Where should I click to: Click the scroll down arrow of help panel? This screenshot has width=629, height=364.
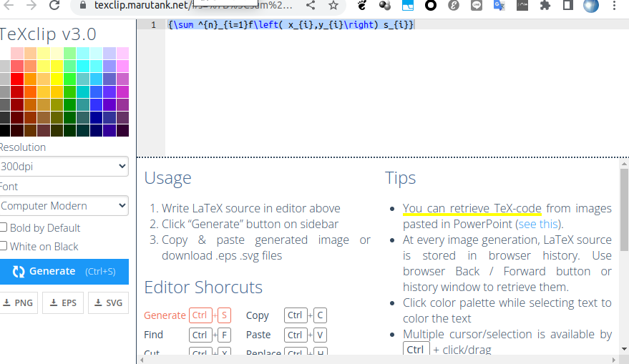click(624, 349)
